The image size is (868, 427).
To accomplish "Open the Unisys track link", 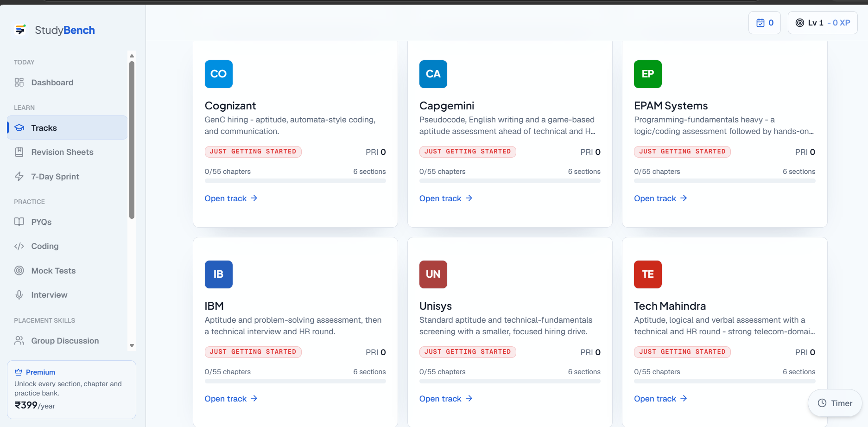I will 446,399.
